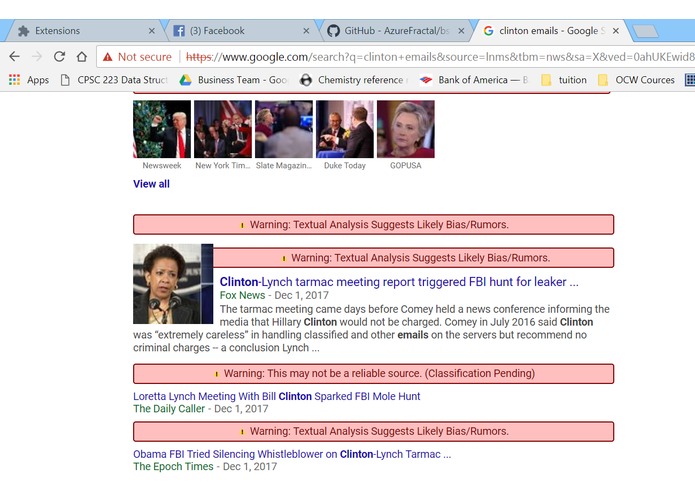The height and width of the screenshot is (494, 695).
Task: Open the Duke Today thumbnail
Action: [345, 129]
